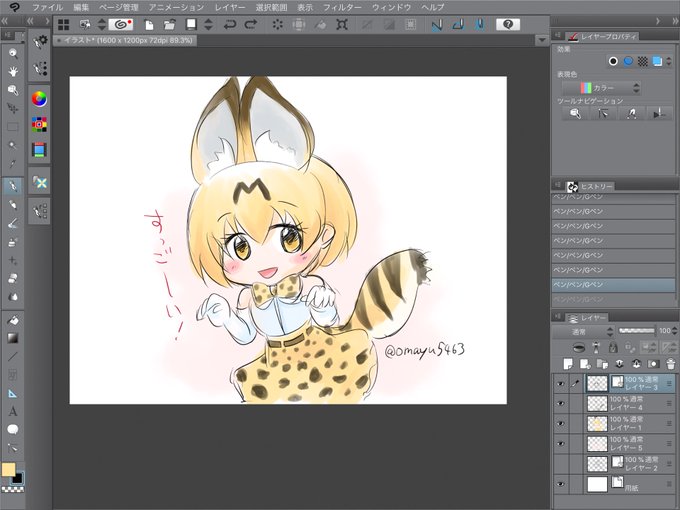Select the Eraser tool
Screen dimensions: 680x510
point(13,278)
